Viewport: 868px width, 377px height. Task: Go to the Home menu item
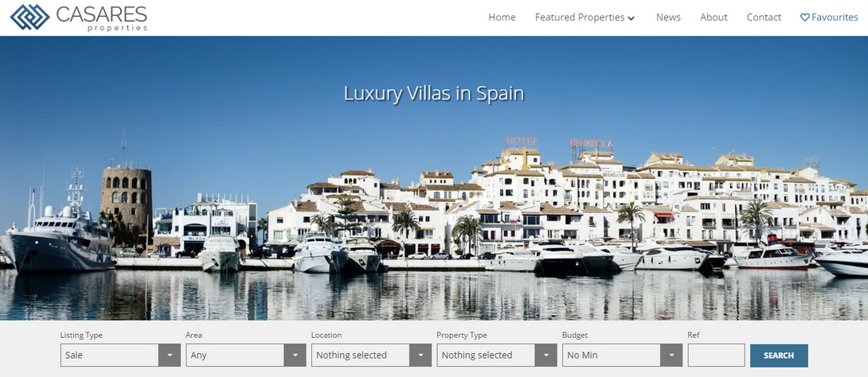coord(502,17)
